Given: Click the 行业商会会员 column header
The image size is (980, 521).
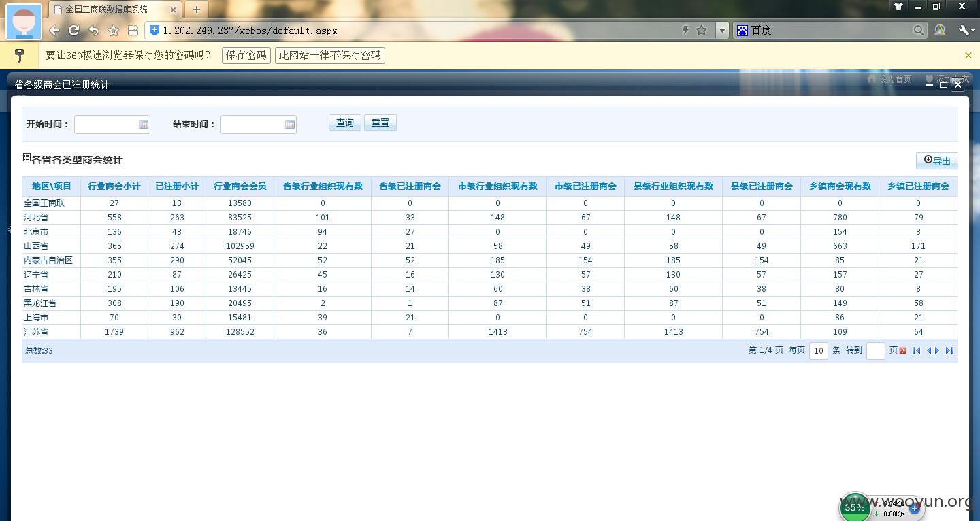Looking at the screenshot, I should pos(240,186).
